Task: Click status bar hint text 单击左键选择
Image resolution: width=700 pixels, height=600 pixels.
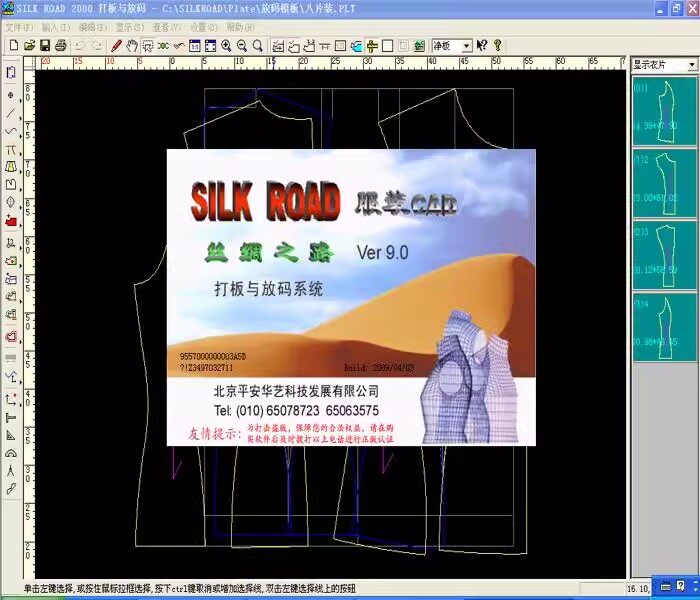Action: [x=48, y=588]
